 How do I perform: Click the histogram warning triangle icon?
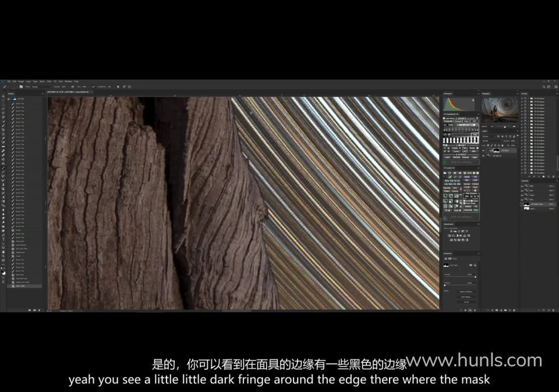tap(473, 99)
